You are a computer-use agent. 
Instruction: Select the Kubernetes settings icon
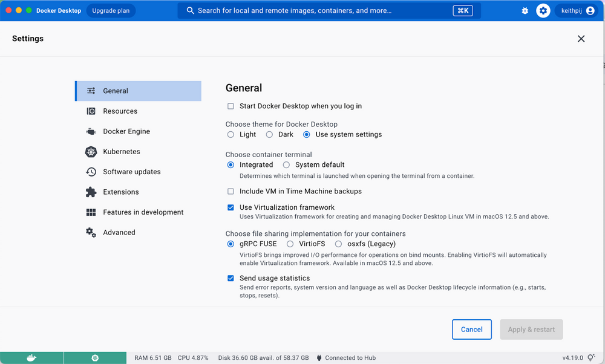click(x=91, y=151)
